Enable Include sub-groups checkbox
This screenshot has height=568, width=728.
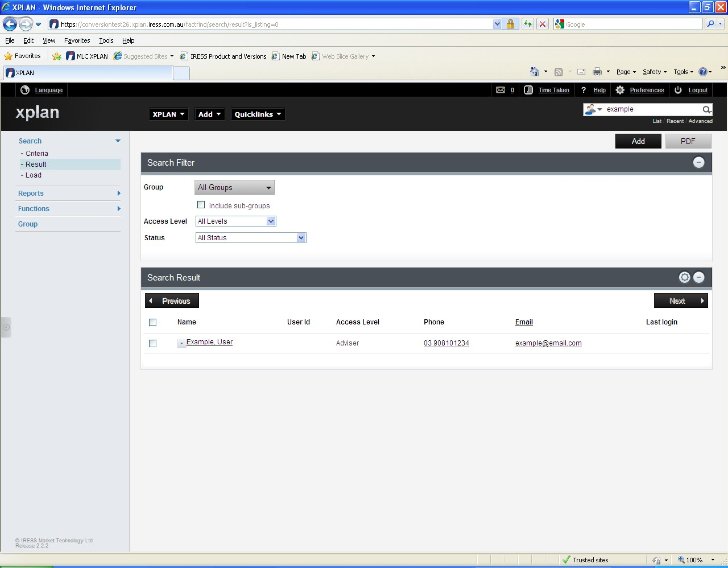pos(201,205)
